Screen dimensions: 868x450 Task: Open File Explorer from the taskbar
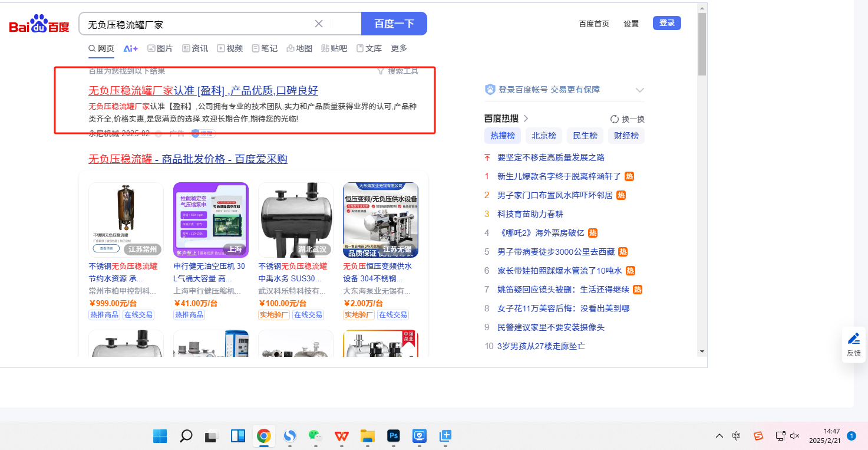tap(368, 436)
